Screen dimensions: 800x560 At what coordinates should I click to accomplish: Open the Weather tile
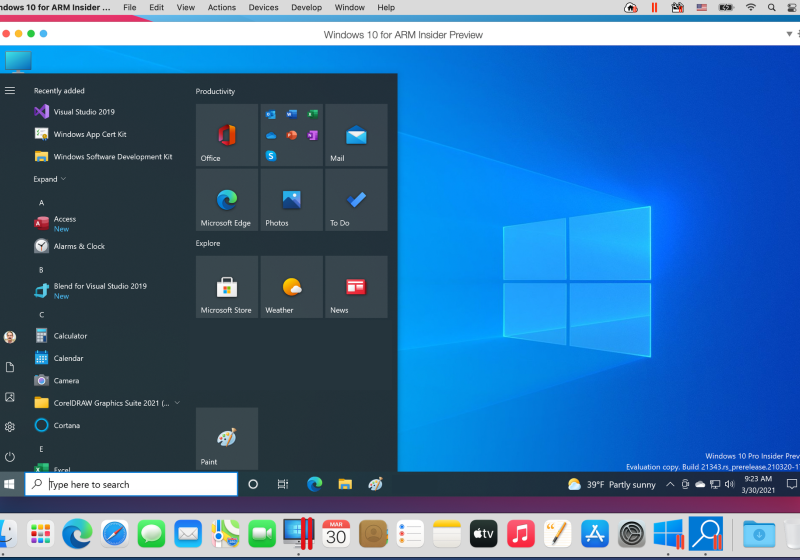[x=291, y=287]
